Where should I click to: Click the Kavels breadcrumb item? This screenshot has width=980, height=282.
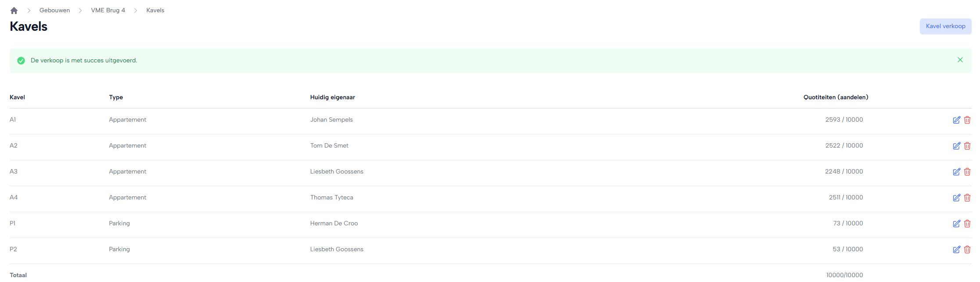point(155,11)
